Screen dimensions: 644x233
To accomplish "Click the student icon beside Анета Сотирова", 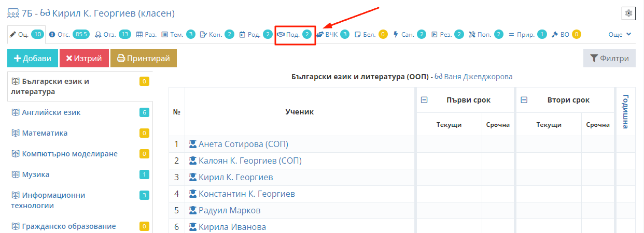I will (x=193, y=144).
